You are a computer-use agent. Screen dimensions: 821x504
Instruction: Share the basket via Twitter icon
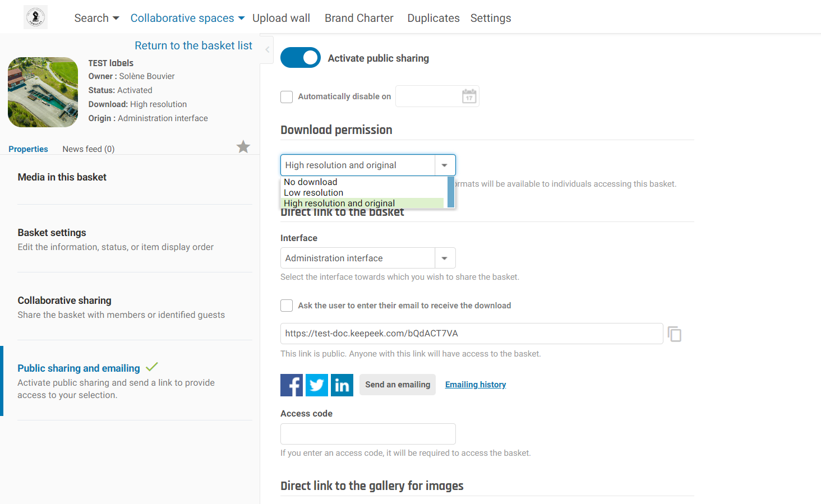(x=317, y=385)
